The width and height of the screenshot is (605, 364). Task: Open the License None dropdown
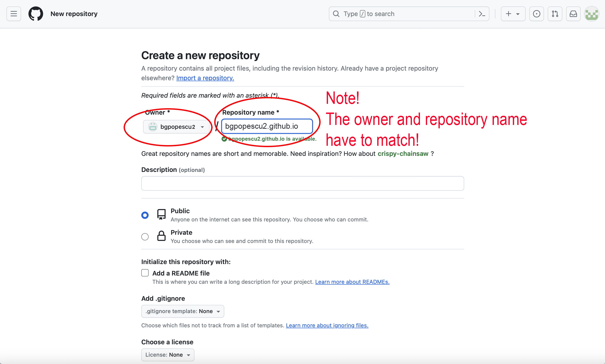pyautogui.click(x=168, y=355)
